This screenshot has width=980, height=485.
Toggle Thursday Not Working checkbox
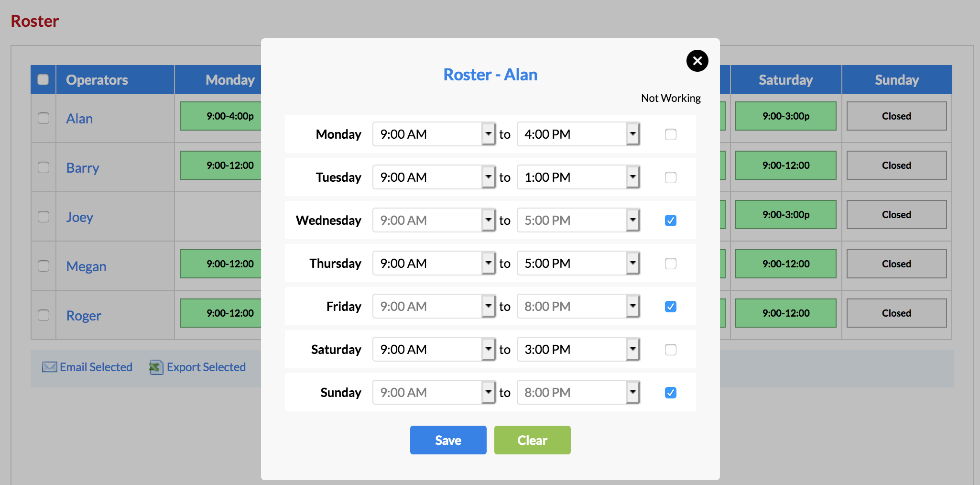coord(671,264)
